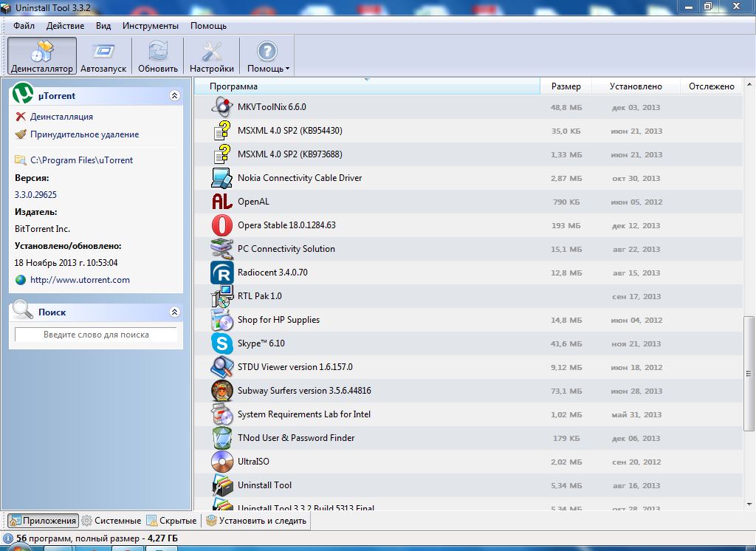Switch to the Системные tab
Image resolution: width=756 pixels, height=551 pixels.
(x=111, y=521)
